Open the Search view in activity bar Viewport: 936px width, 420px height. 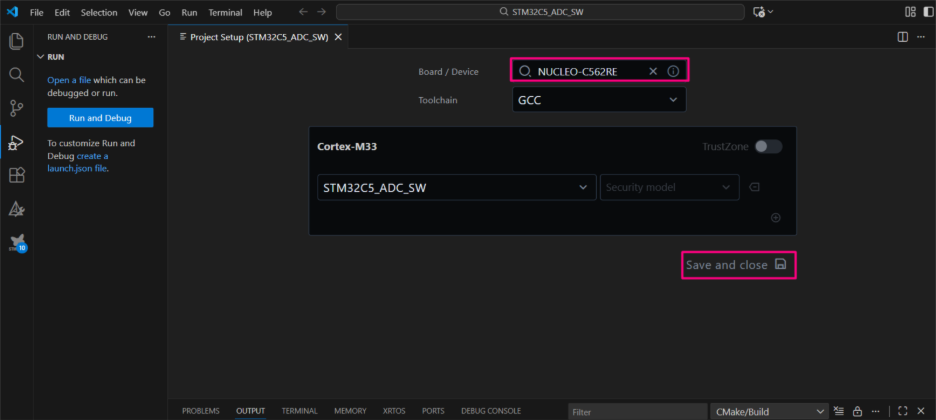click(x=16, y=75)
